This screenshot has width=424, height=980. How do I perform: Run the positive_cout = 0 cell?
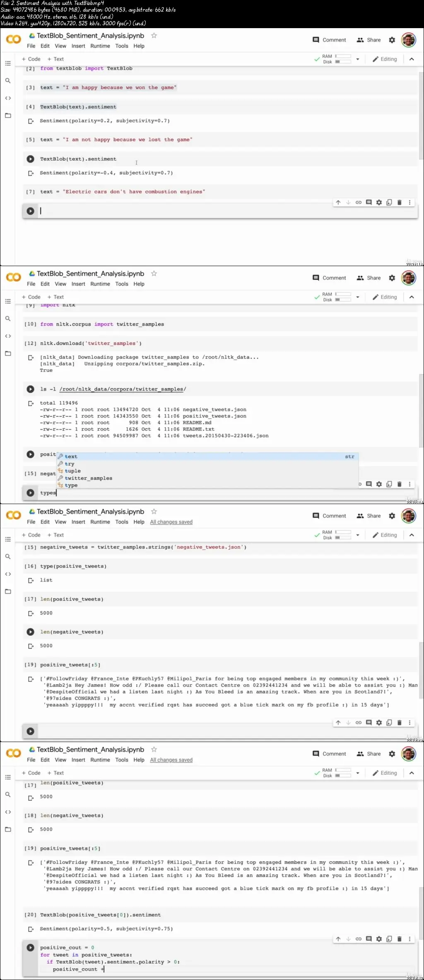click(30, 947)
